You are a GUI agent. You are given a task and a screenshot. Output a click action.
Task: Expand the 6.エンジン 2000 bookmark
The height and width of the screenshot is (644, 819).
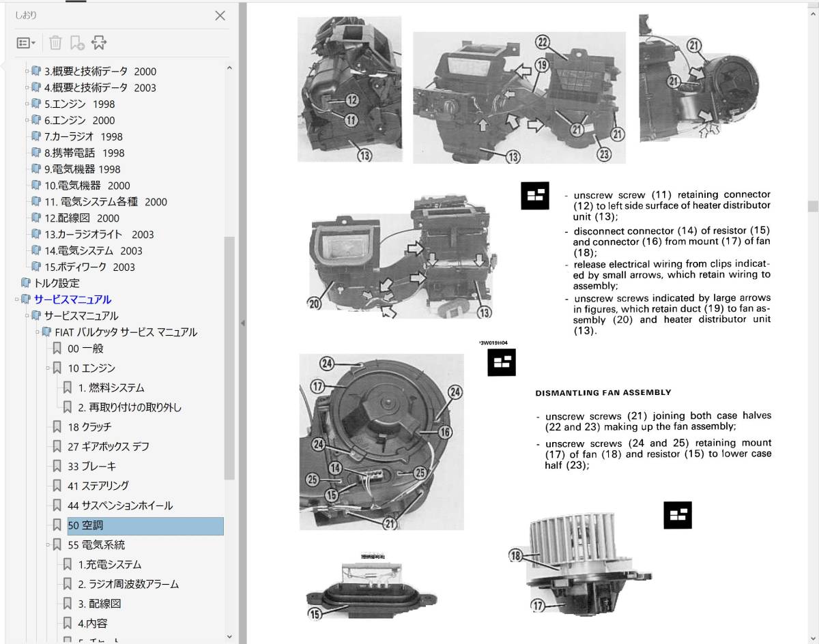point(27,120)
